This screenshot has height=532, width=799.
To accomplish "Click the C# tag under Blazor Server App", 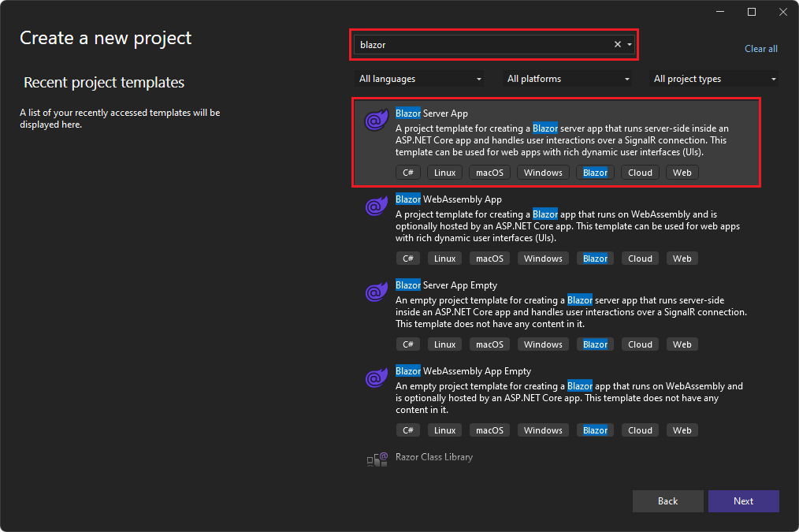I will pos(408,173).
